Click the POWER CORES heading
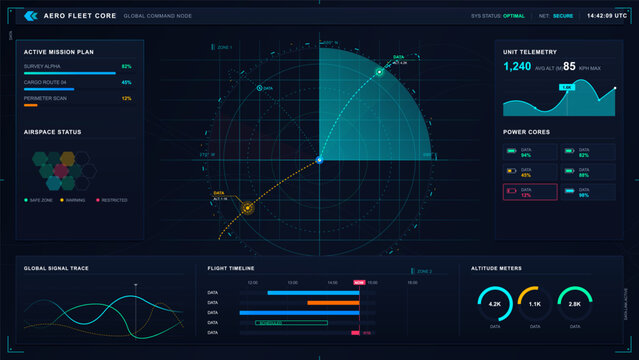The height and width of the screenshot is (360, 639). pyautogui.click(x=526, y=132)
